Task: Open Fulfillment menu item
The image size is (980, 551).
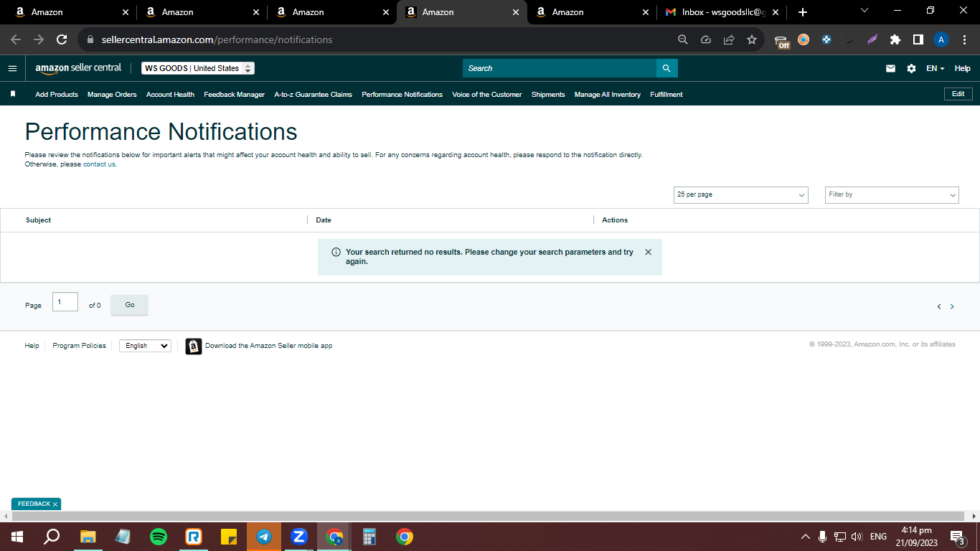Action: coord(666,94)
